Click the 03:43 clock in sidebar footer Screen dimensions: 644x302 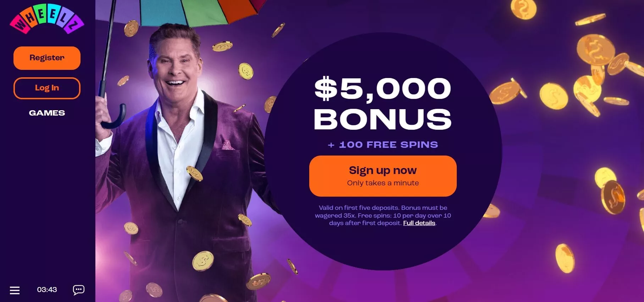(x=47, y=290)
